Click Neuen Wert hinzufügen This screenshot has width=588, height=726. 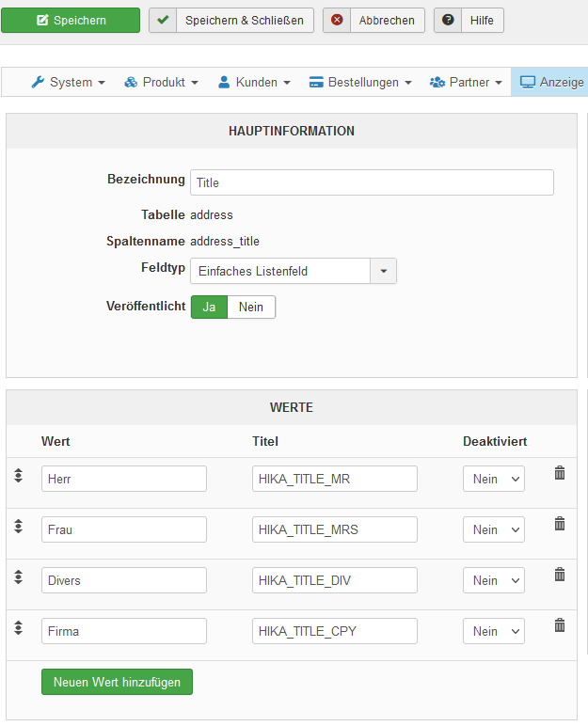(117, 683)
